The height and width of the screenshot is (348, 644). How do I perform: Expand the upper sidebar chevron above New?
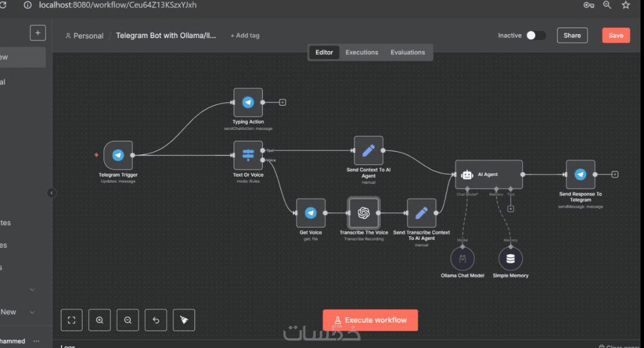(x=32, y=290)
